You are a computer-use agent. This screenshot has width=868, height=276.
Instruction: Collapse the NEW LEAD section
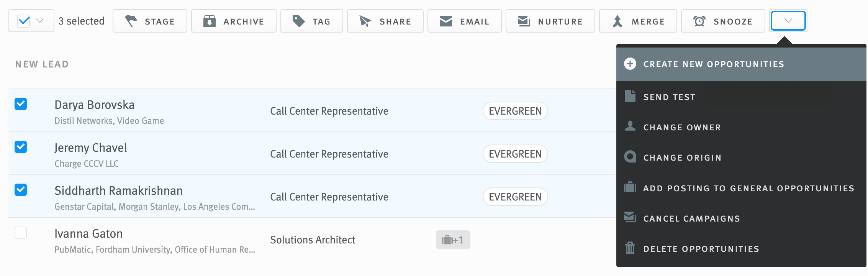pyautogui.click(x=43, y=64)
